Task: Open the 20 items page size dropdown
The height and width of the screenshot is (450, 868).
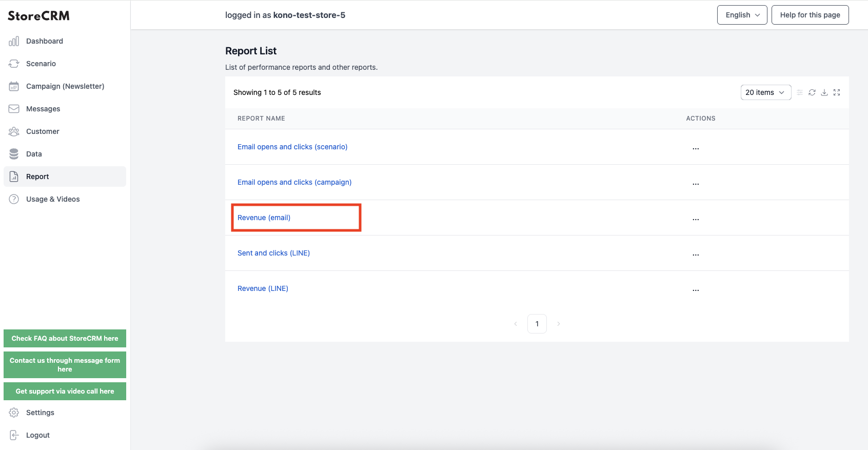Action: tap(766, 92)
